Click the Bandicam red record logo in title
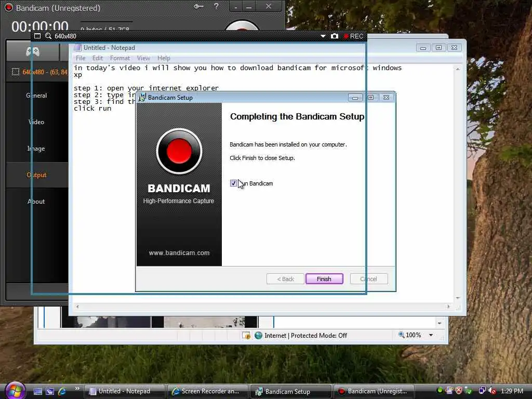Image resolution: width=532 pixels, height=399 pixels. 8,7
